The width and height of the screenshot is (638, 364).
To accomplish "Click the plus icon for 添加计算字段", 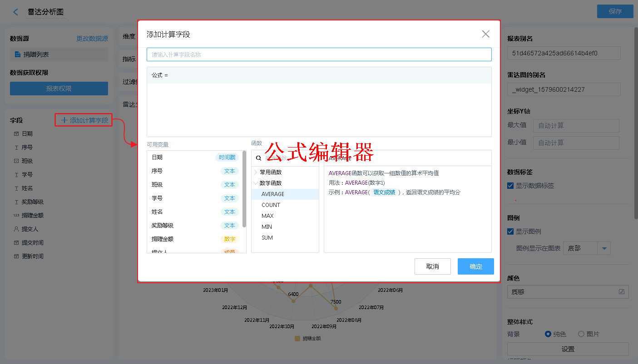I will click(x=64, y=120).
